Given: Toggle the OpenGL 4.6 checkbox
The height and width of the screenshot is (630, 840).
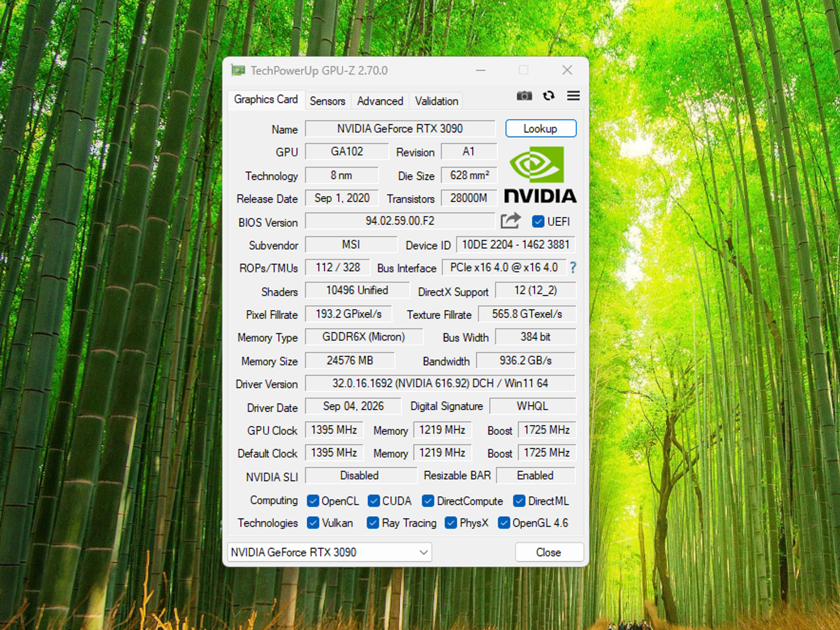Looking at the screenshot, I should [503, 523].
